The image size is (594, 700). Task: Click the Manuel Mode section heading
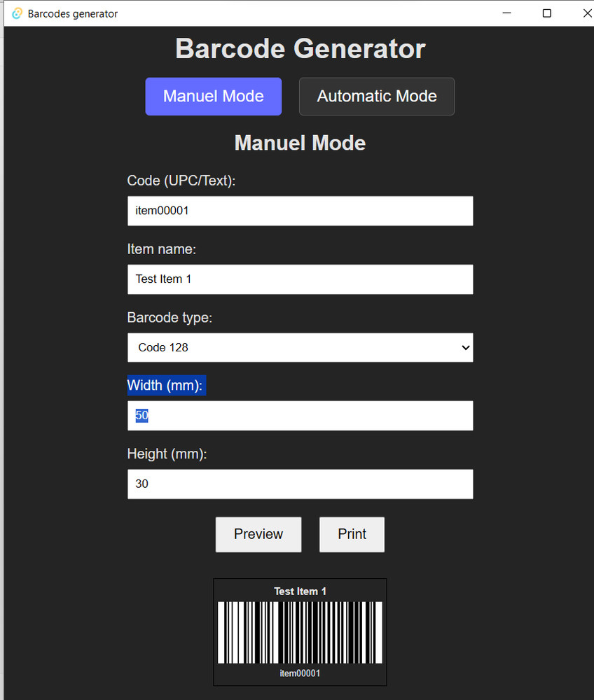(x=300, y=143)
